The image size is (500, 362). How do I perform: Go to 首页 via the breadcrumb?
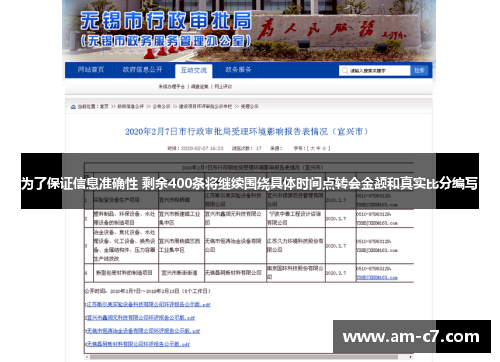pyautogui.click(x=104, y=107)
